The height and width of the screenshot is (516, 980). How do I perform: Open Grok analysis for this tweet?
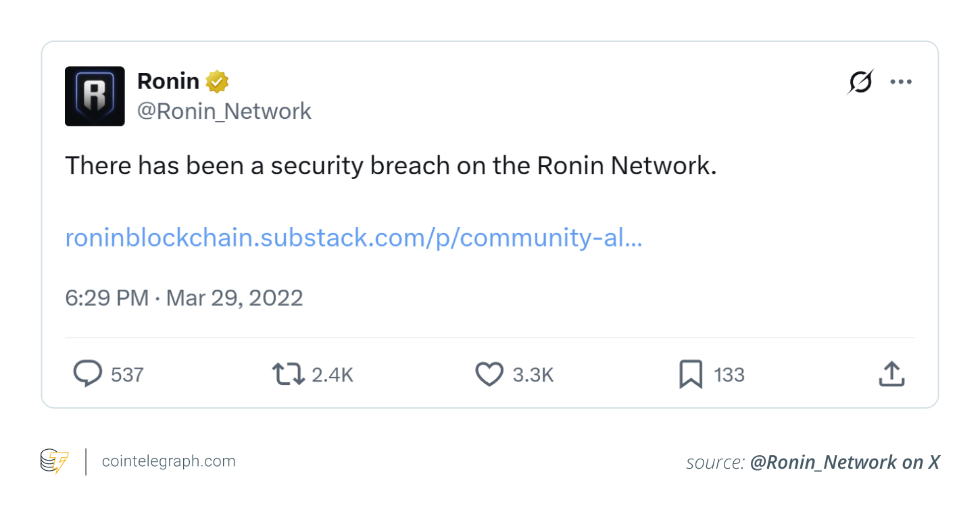(x=860, y=81)
